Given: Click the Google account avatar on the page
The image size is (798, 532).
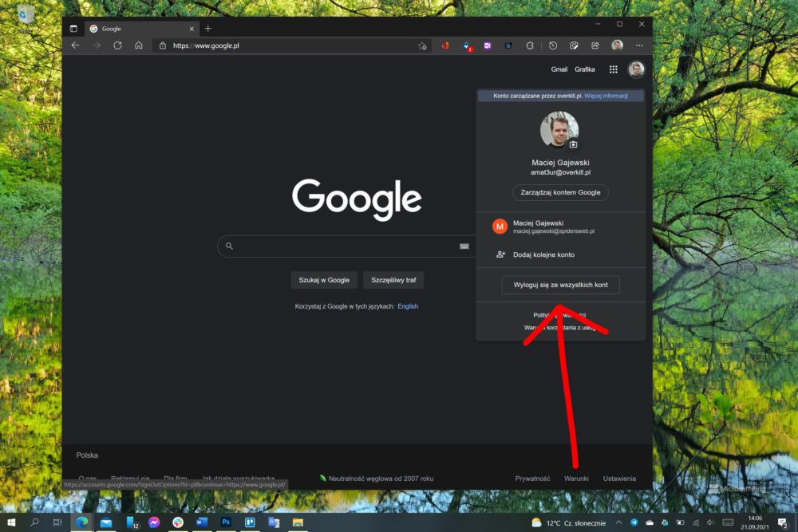Looking at the screenshot, I should pos(636,69).
